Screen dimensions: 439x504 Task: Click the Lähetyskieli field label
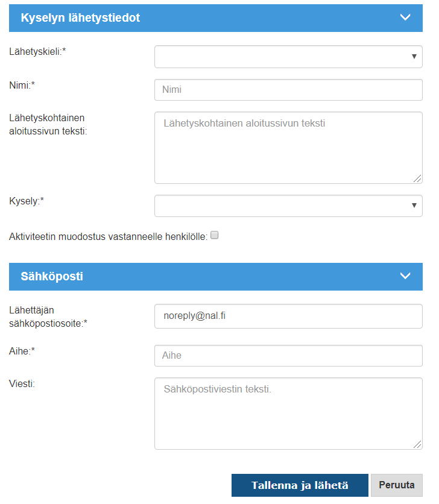(x=37, y=51)
